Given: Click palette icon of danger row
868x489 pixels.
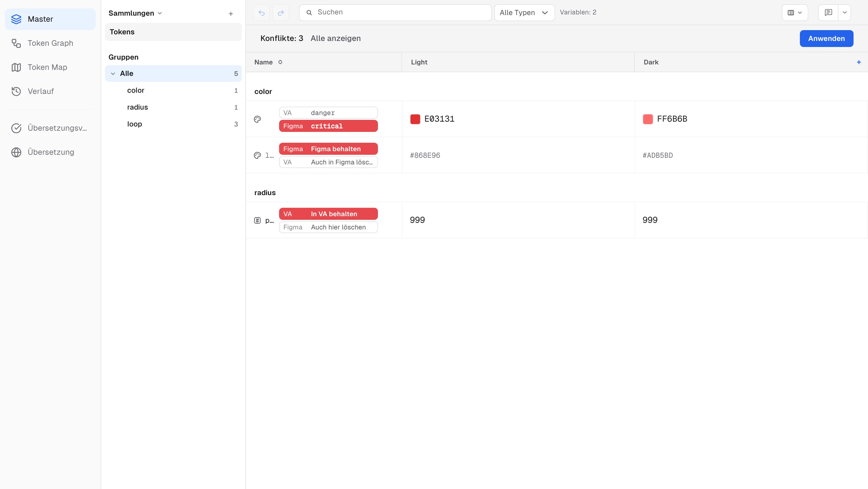Looking at the screenshot, I should pyautogui.click(x=257, y=120).
